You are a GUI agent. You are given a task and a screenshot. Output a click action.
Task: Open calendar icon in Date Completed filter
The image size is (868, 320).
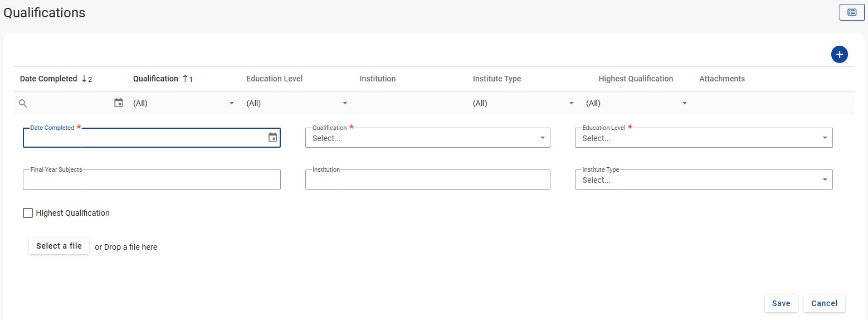click(x=119, y=103)
